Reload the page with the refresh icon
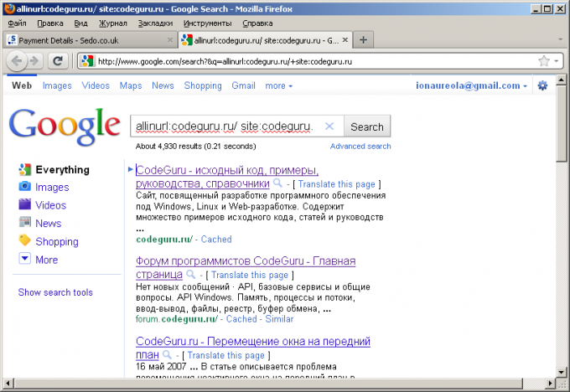This screenshot has width=570, height=392. pyautogui.click(x=58, y=61)
